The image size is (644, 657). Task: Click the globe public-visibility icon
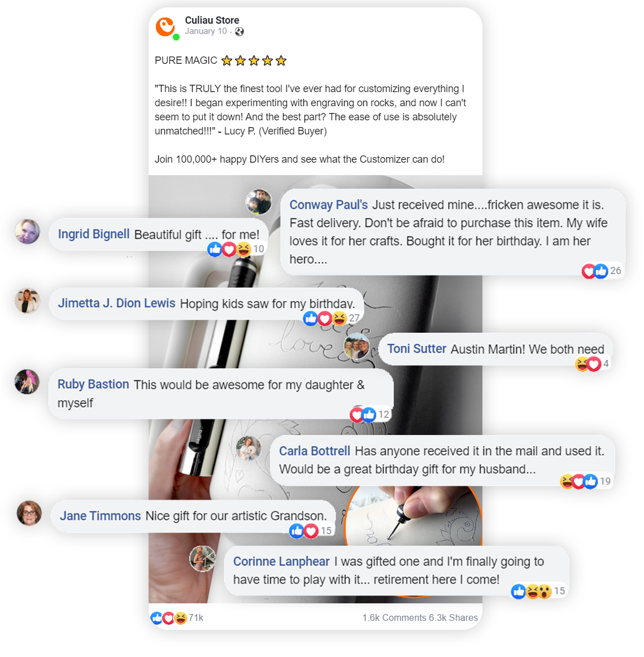[240, 32]
